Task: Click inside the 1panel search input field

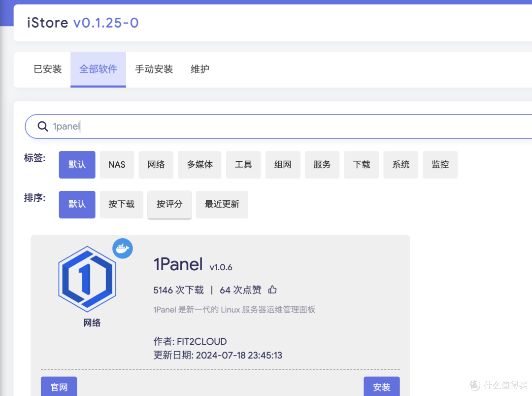Action: [148, 126]
